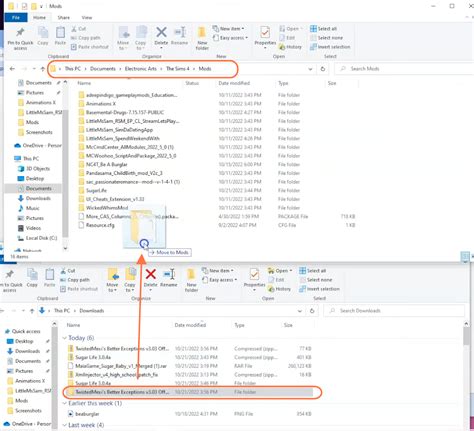474x431 pixels.
Task: Open the File tab in Mods window
Action: coord(16,18)
